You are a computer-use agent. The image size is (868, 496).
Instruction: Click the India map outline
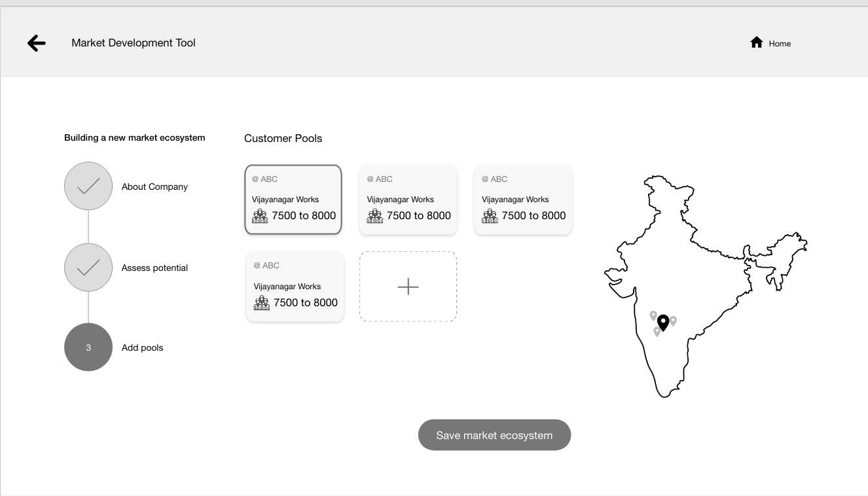705,286
